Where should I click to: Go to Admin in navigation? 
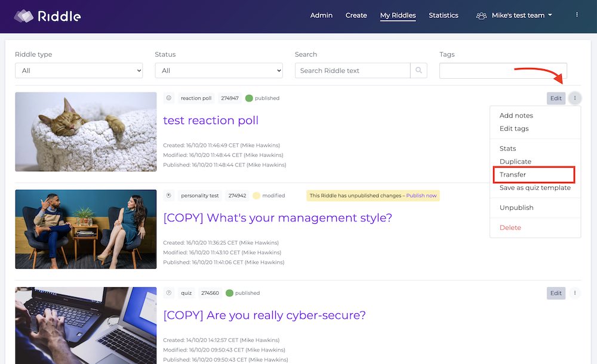321,16
